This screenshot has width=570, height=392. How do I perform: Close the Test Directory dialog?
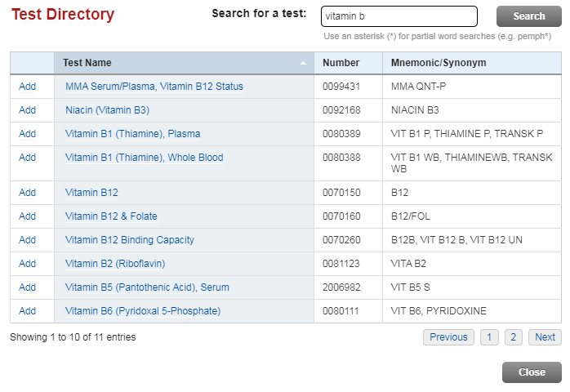click(x=532, y=372)
